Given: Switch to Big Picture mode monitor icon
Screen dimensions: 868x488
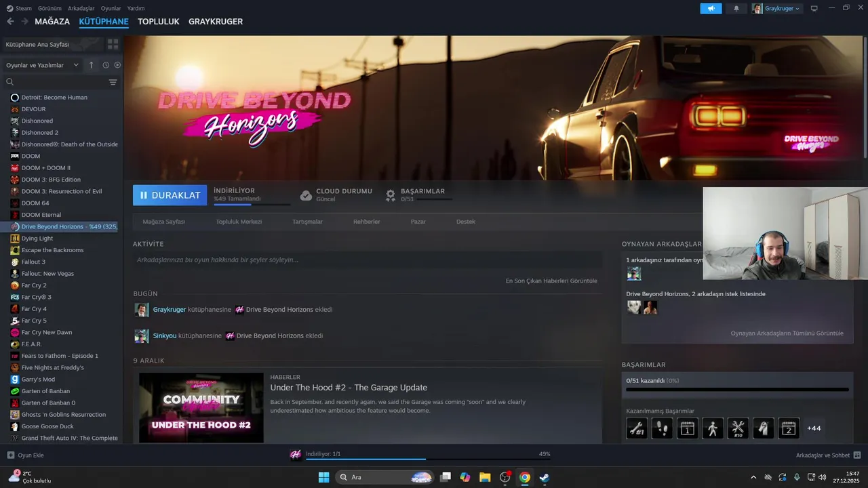Looking at the screenshot, I should (x=814, y=8).
